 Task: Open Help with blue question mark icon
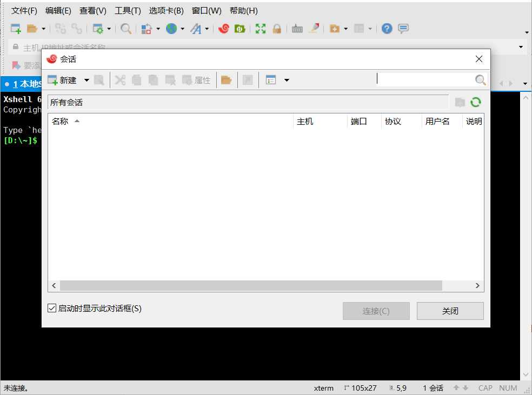point(387,29)
